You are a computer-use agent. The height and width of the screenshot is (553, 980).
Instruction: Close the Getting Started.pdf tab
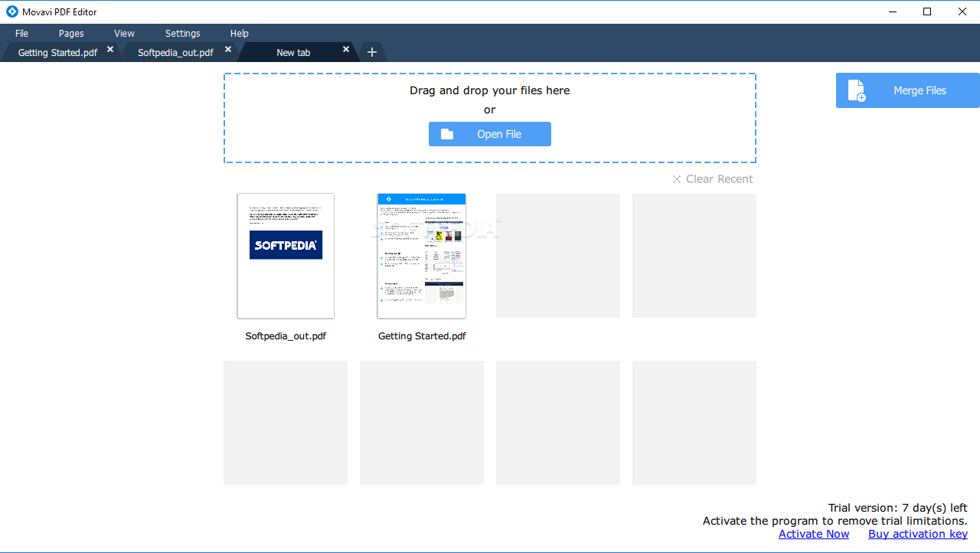click(110, 49)
